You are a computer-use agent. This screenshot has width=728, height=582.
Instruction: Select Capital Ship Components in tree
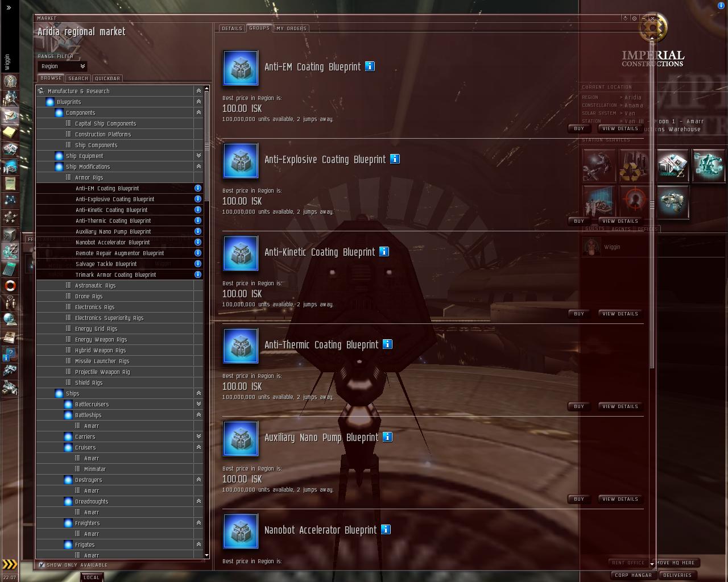point(119,123)
